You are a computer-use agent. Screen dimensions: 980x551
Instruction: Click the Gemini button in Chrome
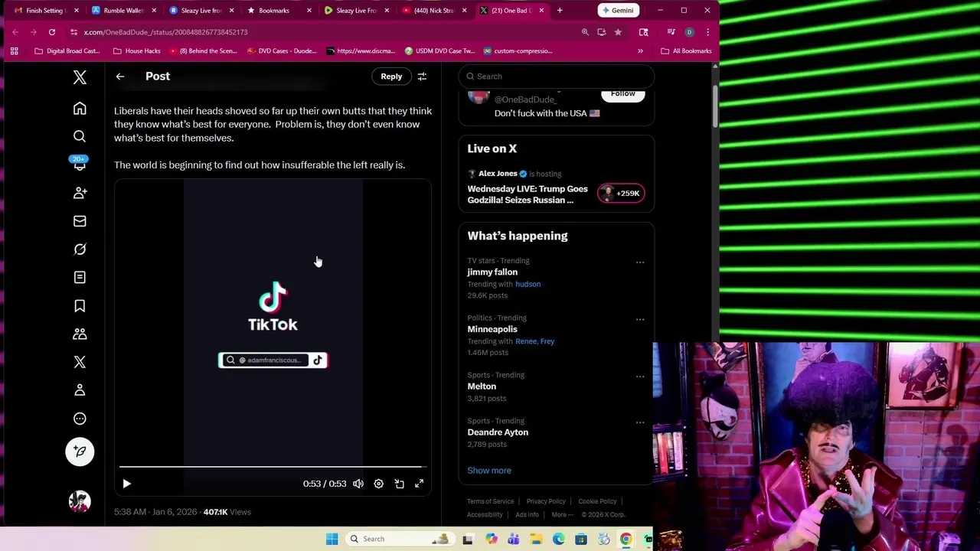click(x=618, y=11)
